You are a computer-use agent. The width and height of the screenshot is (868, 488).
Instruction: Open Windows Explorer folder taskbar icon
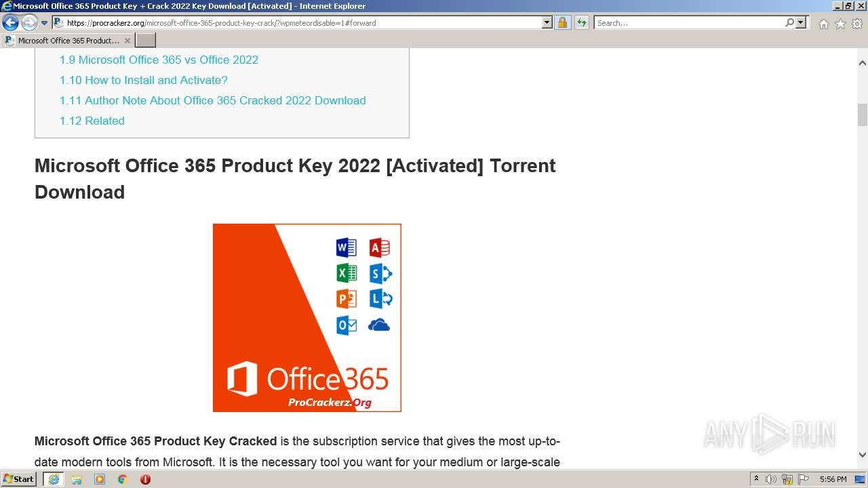click(x=77, y=479)
